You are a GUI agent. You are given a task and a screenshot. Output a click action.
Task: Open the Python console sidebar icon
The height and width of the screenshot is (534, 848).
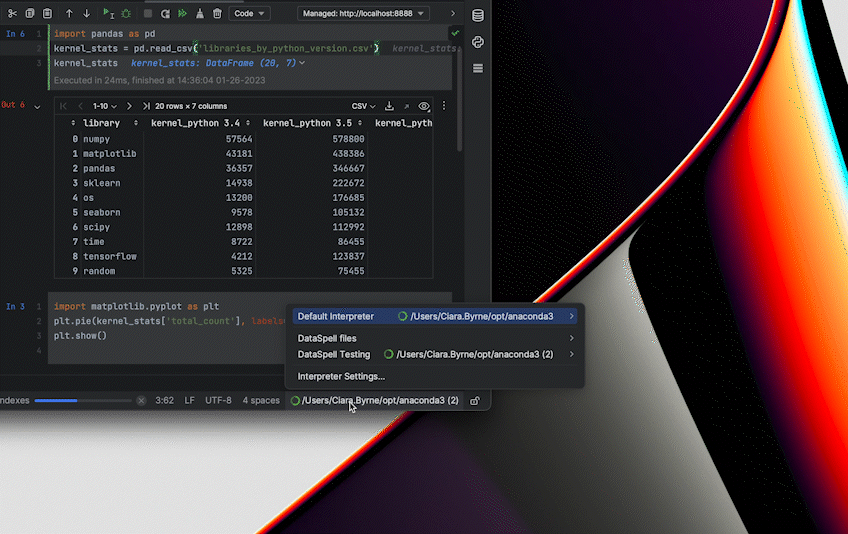click(x=478, y=42)
